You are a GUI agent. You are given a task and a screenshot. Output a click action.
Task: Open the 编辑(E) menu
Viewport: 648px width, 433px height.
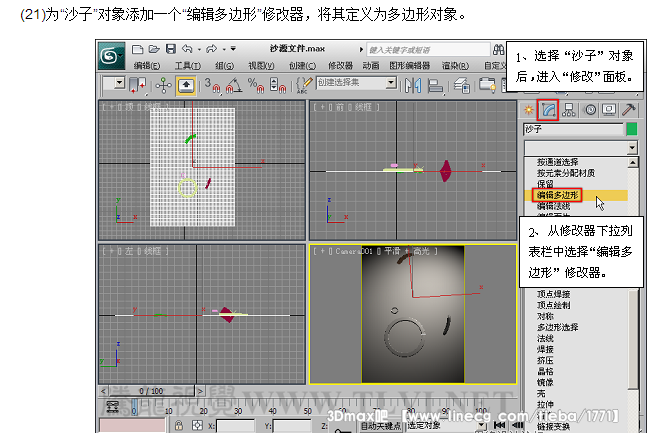click(147, 66)
